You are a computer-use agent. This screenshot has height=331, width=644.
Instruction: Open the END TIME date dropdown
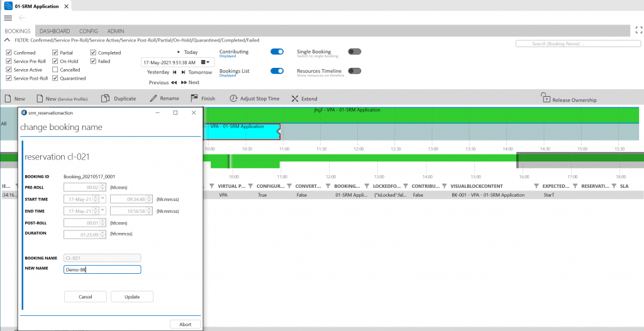click(x=103, y=211)
